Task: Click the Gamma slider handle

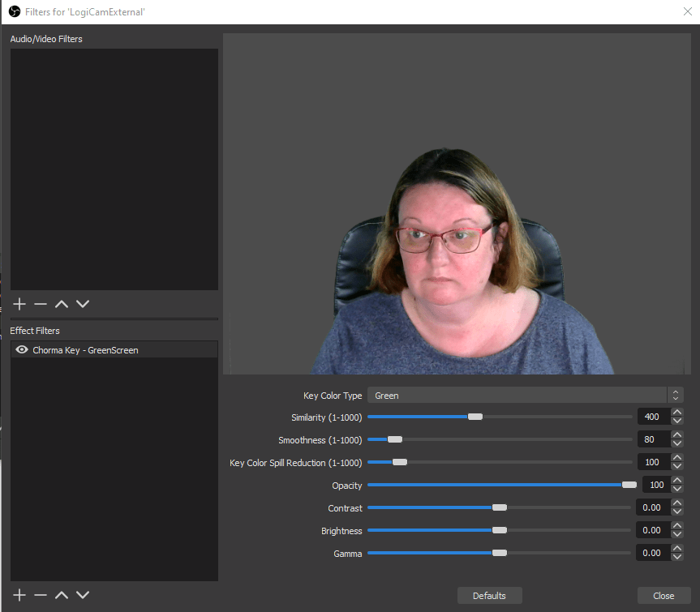Action: 500,553
